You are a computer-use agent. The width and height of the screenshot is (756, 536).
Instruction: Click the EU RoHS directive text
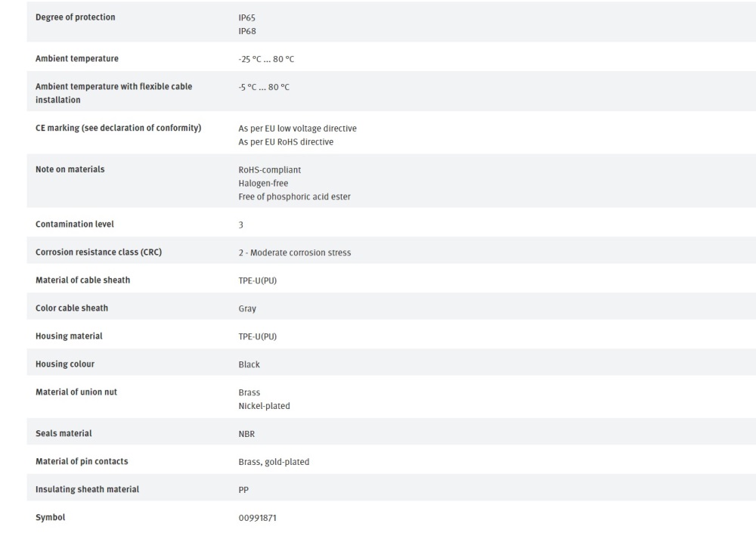click(x=286, y=142)
